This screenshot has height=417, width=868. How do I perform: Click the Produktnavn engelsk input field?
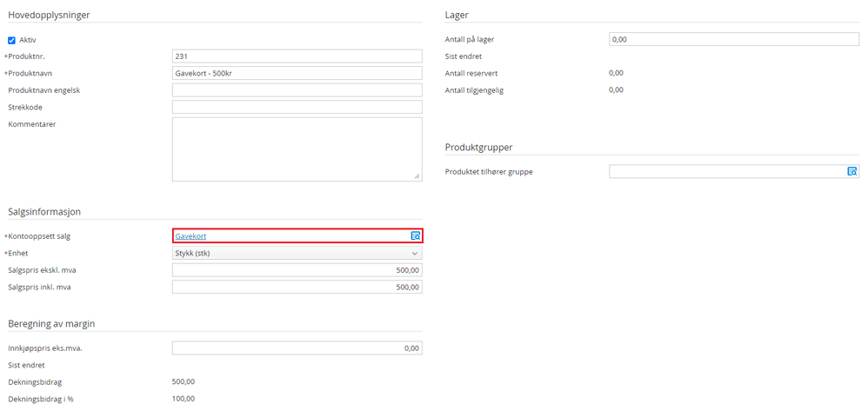click(297, 90)
